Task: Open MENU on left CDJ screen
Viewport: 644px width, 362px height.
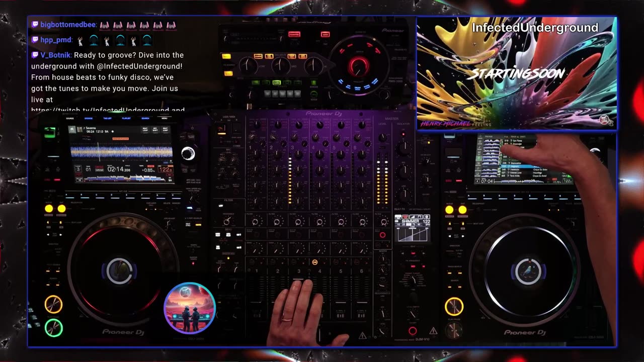Action: tap(164, 118)
